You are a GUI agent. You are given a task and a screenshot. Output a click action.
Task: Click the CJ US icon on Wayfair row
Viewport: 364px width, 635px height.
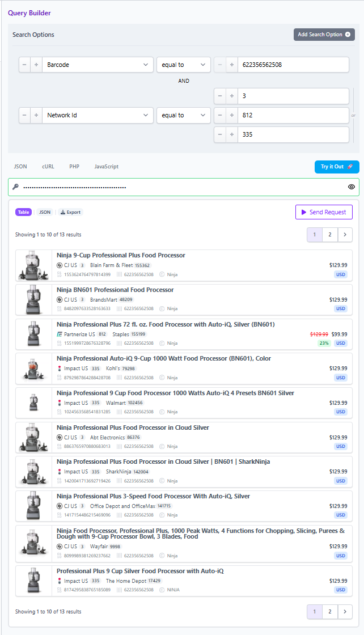60,547
